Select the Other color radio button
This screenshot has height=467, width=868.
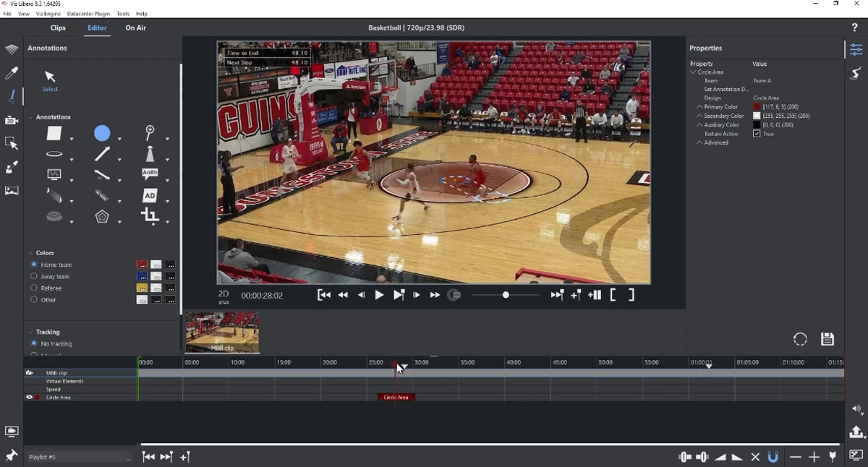pyautogui.click(x=34, y=299)
